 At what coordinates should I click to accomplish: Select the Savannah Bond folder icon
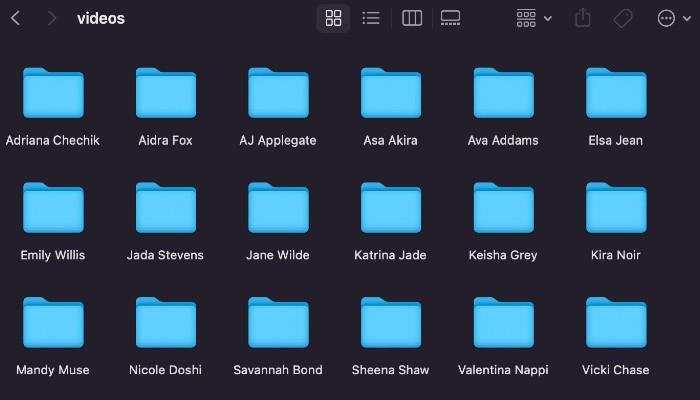pos(278,322)
